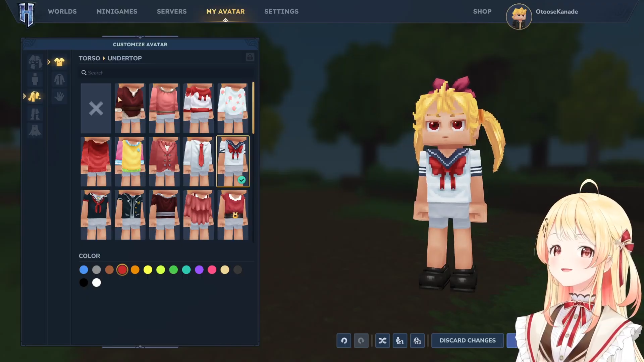
Task: Select the empty X no-undertop option
Action: coord(96,108)
